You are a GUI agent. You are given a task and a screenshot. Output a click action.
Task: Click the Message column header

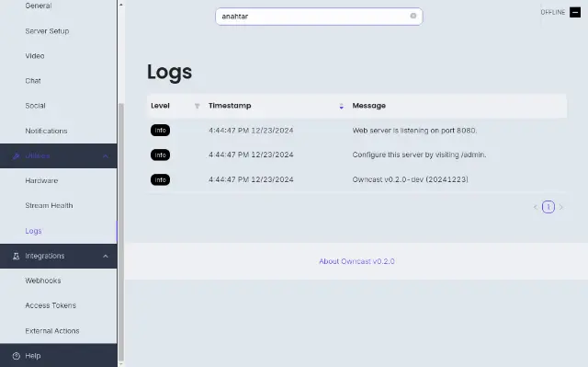click(x=368, y=106)
